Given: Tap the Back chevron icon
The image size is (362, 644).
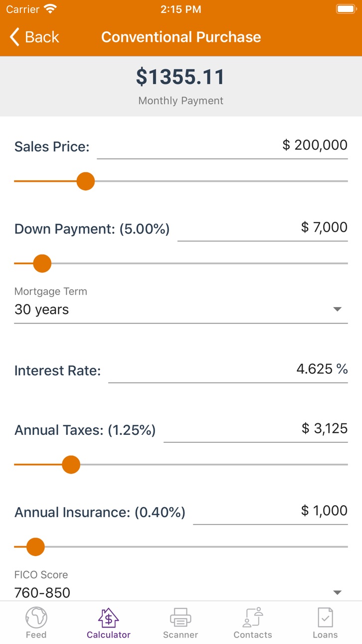Looking at the screenshot, I should 14,37.
